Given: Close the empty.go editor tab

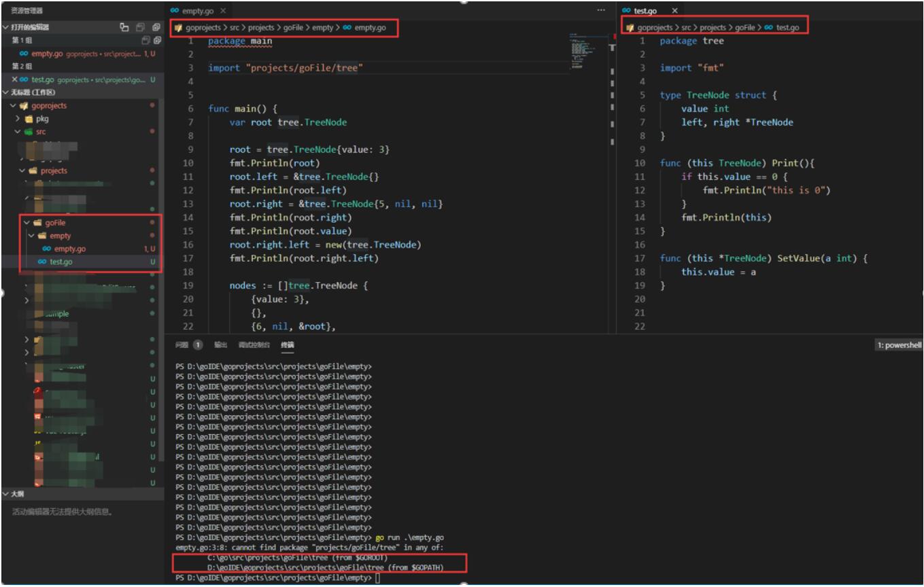Looking at the screenshot, I should (223, 12).
